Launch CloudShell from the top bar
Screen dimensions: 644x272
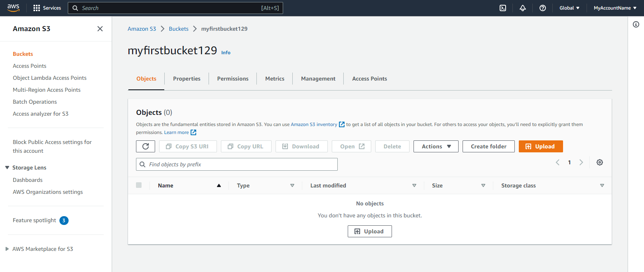(503, 8)
